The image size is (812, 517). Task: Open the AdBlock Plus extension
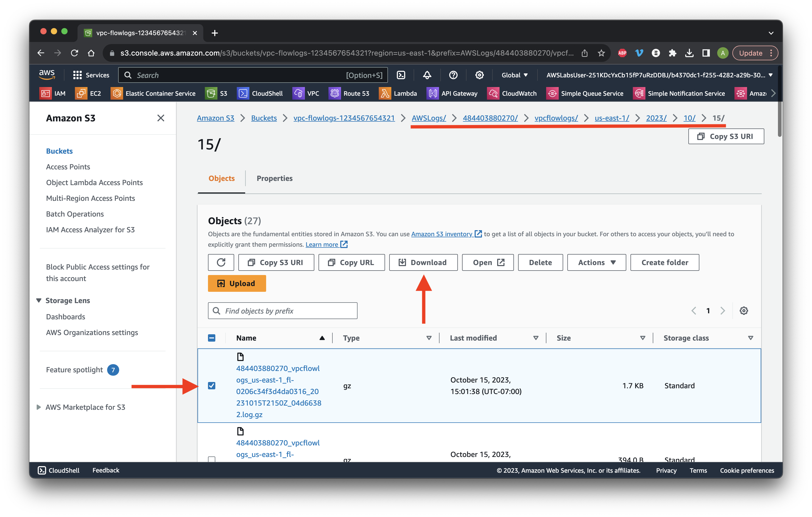click(622, 53)
